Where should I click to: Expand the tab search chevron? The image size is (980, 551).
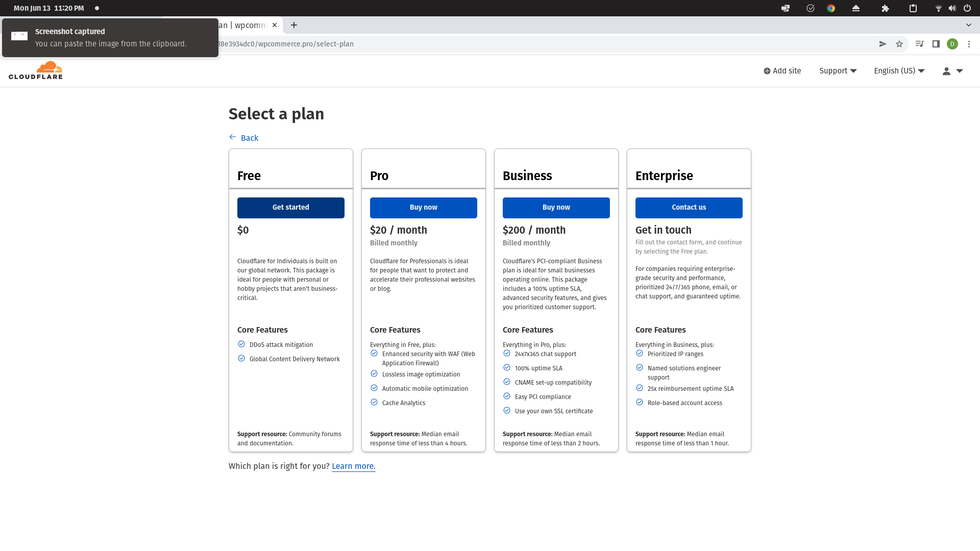tap(968, 25)
